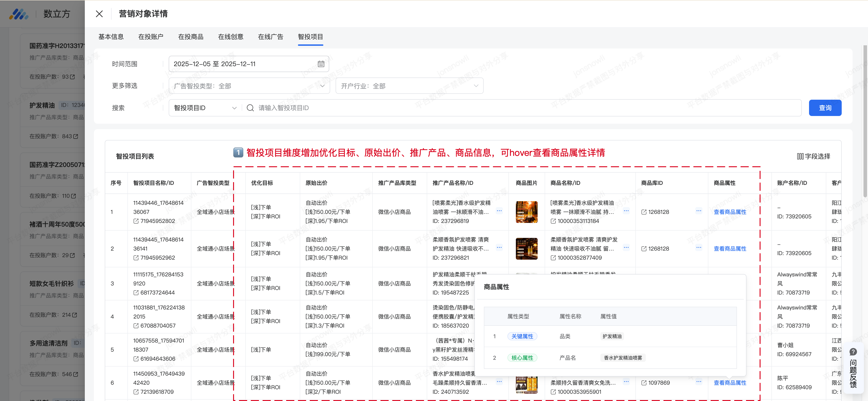Click ellipsis next to product ID 237296819

499,211
